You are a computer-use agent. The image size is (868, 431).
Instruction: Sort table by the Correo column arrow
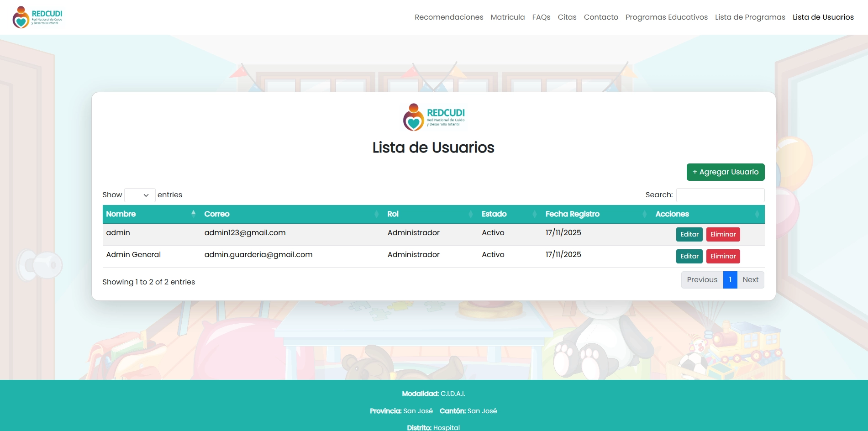coord(376,214)
